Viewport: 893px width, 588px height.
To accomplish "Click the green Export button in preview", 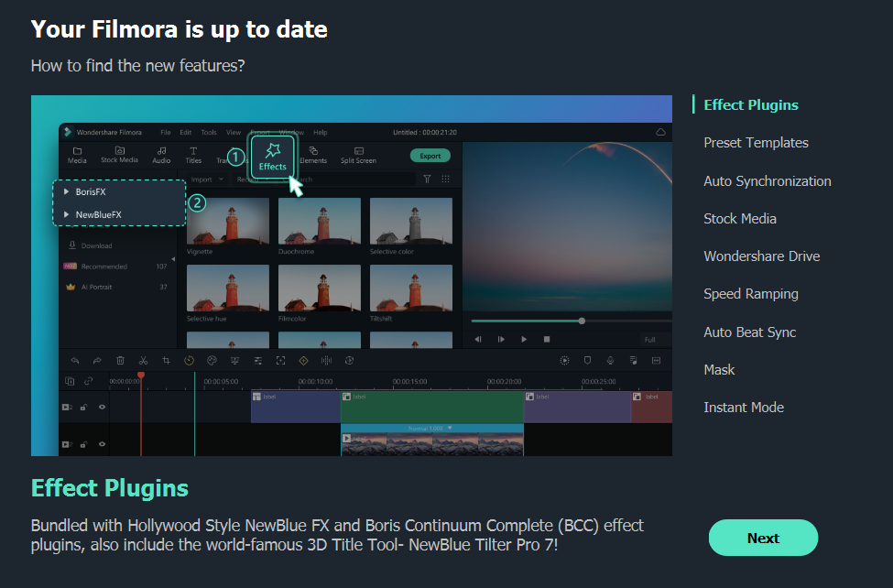I will pyautogui.click(x=430, y=156).
